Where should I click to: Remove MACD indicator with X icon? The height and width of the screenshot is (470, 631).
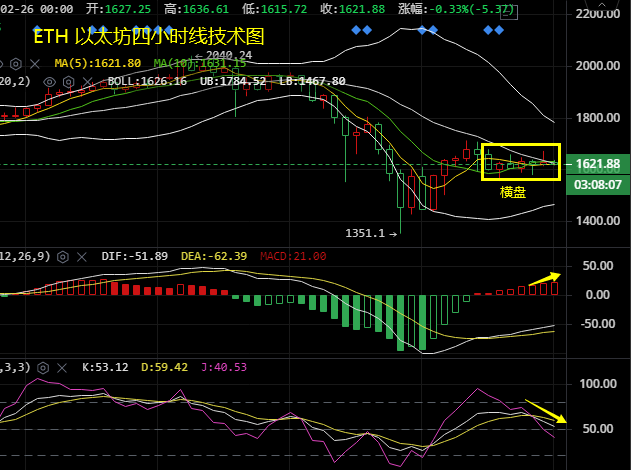(84, 256)
